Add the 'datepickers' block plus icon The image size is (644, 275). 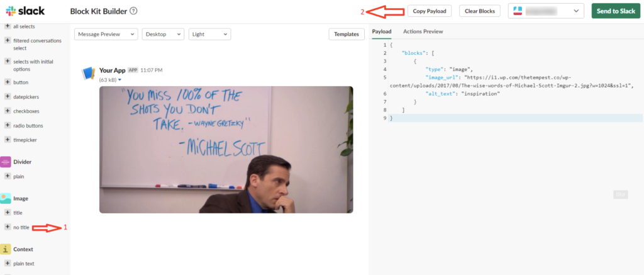coord(8,97)
